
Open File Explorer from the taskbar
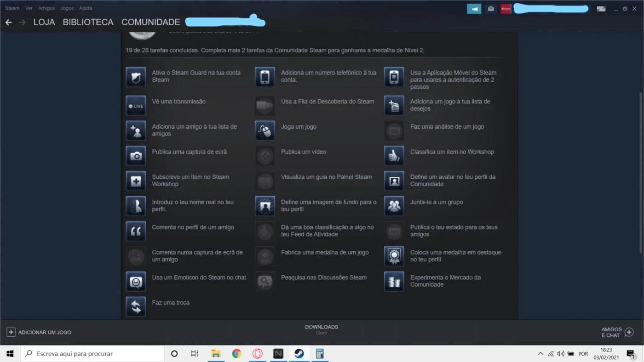point(216,354)
